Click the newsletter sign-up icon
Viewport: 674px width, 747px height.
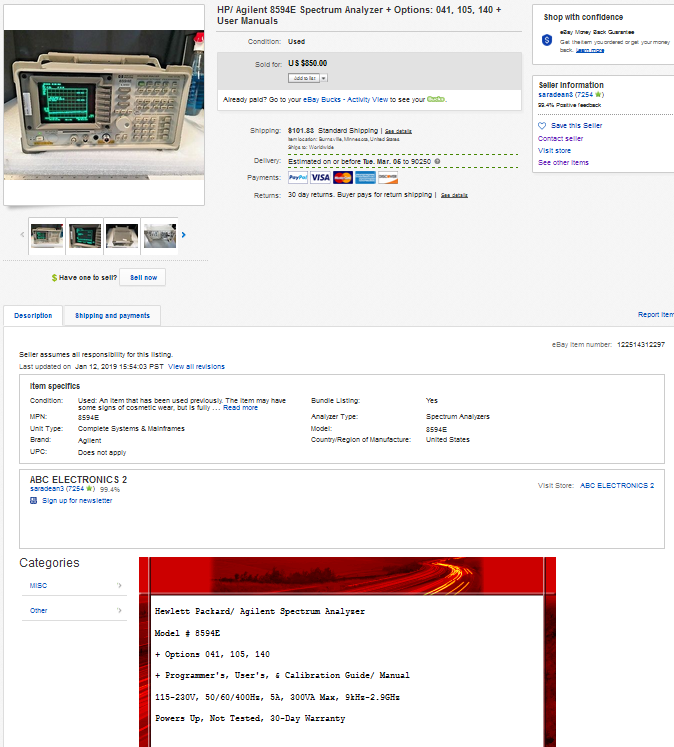tap(33, 501)
